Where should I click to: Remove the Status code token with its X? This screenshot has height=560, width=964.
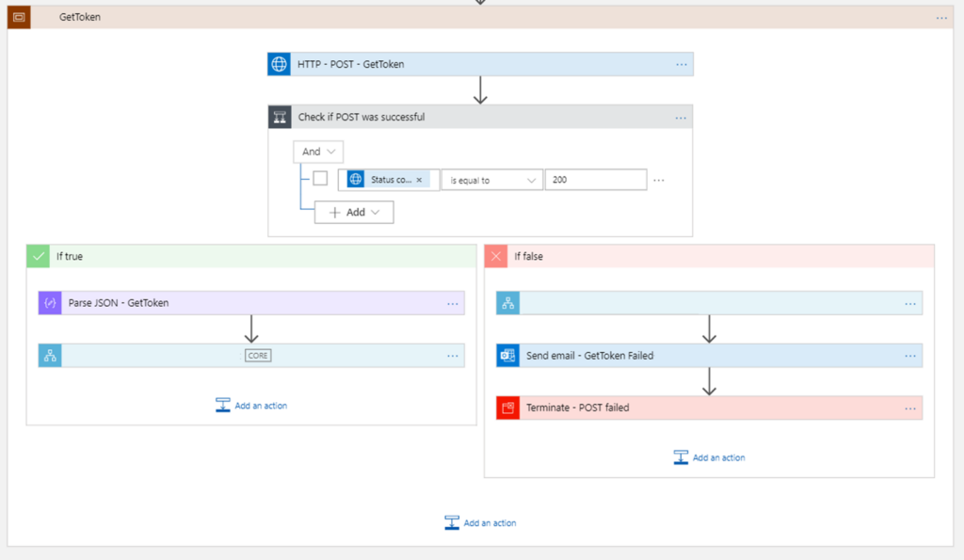click(x=420, y=179)
